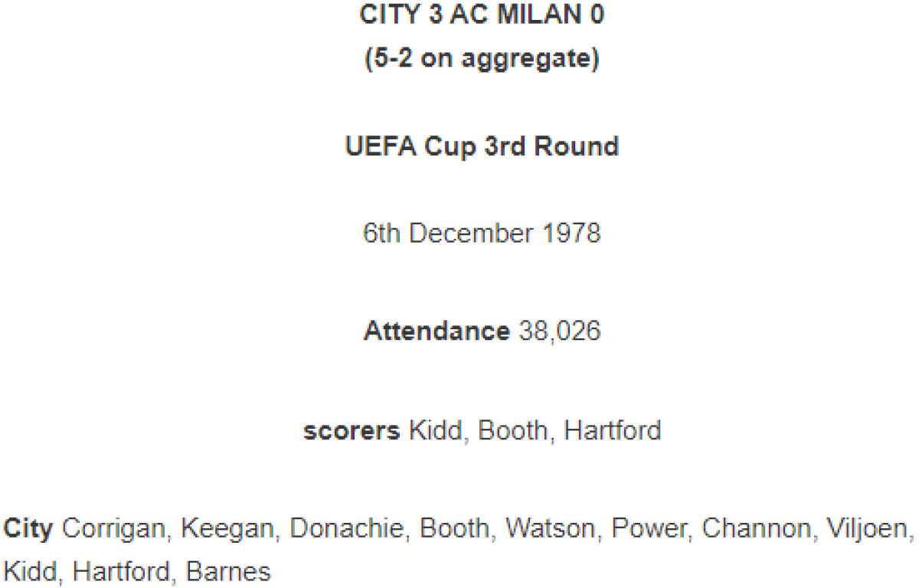The image size is (919, 588).
Task: Click Barnes at the lineup's end
Action: [x=228, y=571]
